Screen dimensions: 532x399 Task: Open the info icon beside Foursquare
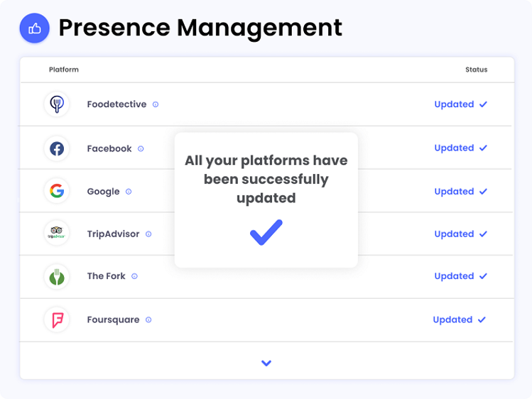[148, 319]
